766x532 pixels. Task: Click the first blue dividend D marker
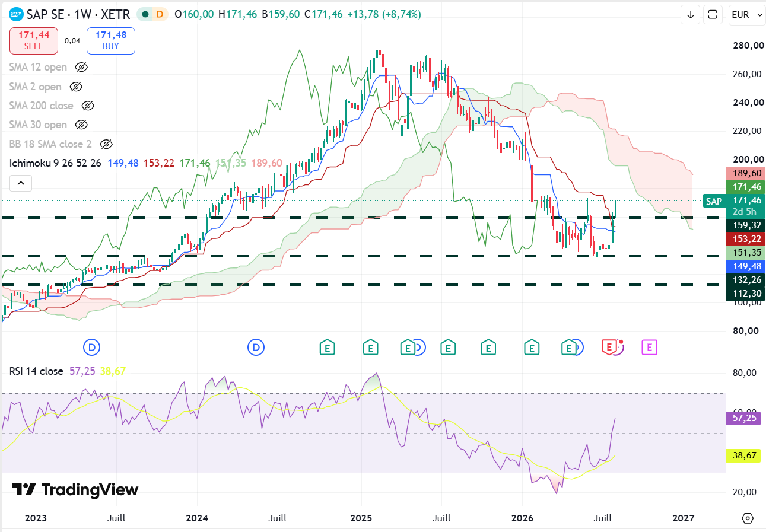tap(91, 347)
